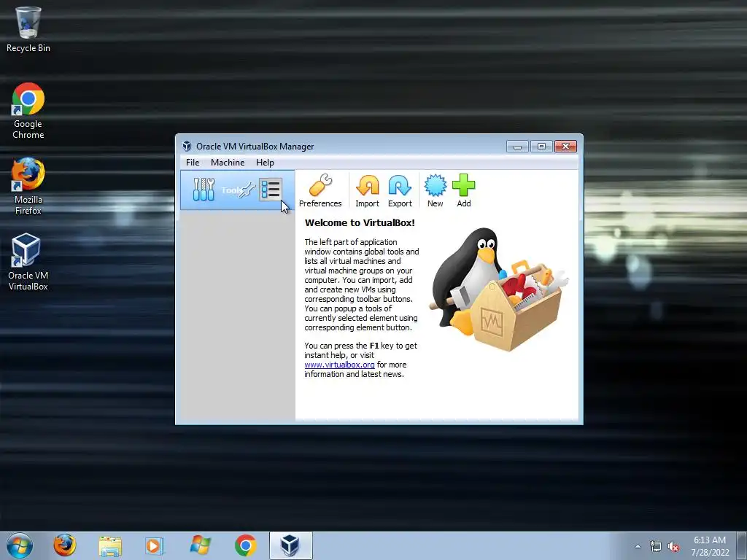Open the File menu
Image resolution: width=747 pixels, height=560 pixels.
193,163
